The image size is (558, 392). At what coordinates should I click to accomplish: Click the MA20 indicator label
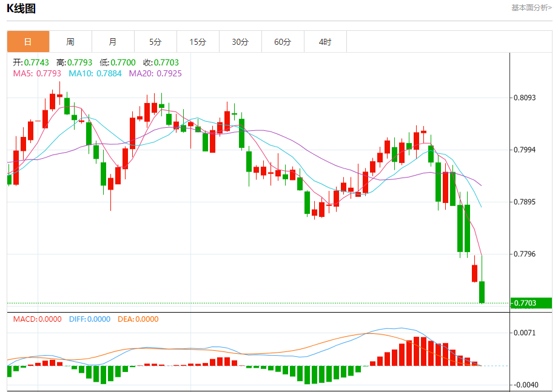pos(155,73)
